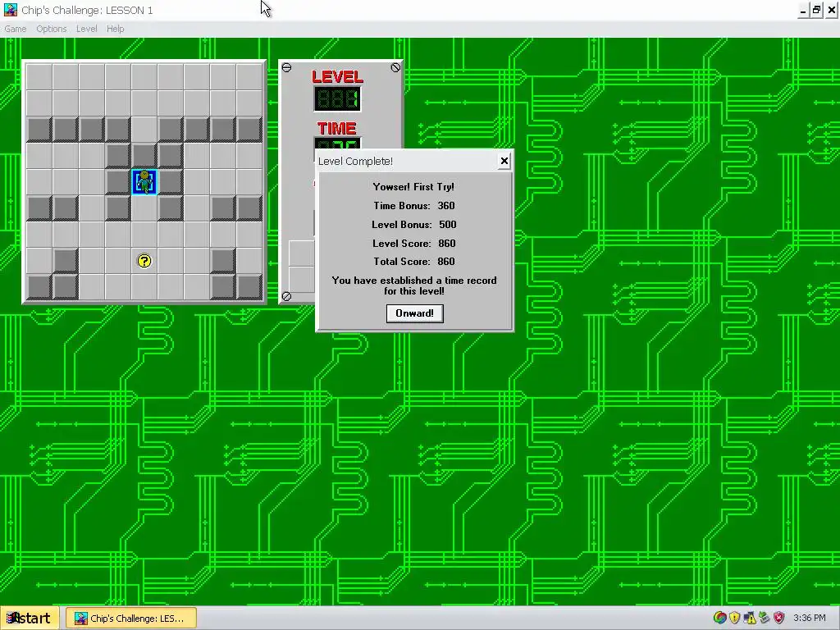Click the time record message text
840x630 pixels.
tap(414, 285)
